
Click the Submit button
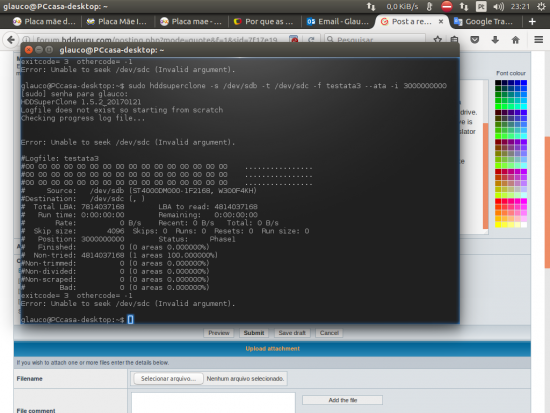(254, 333)
